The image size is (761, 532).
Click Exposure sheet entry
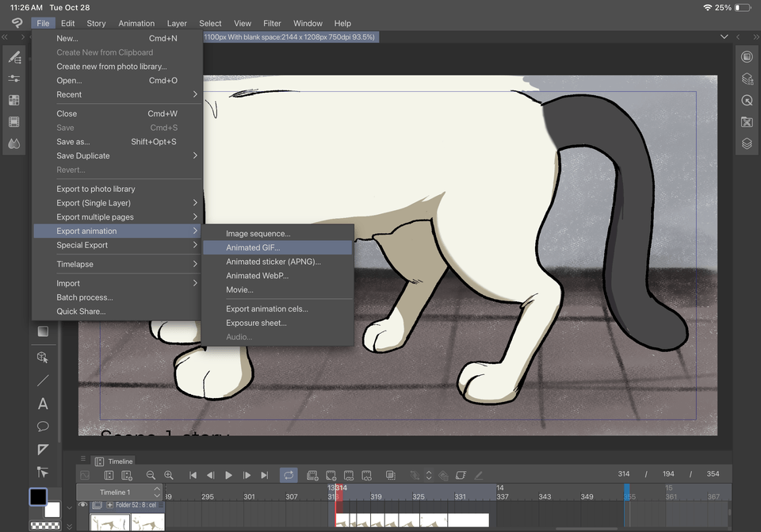click(277, 323)
